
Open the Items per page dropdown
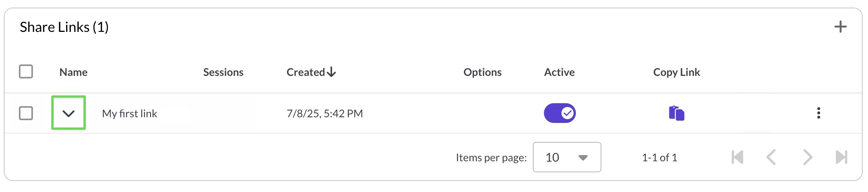(x=567, y=157)
